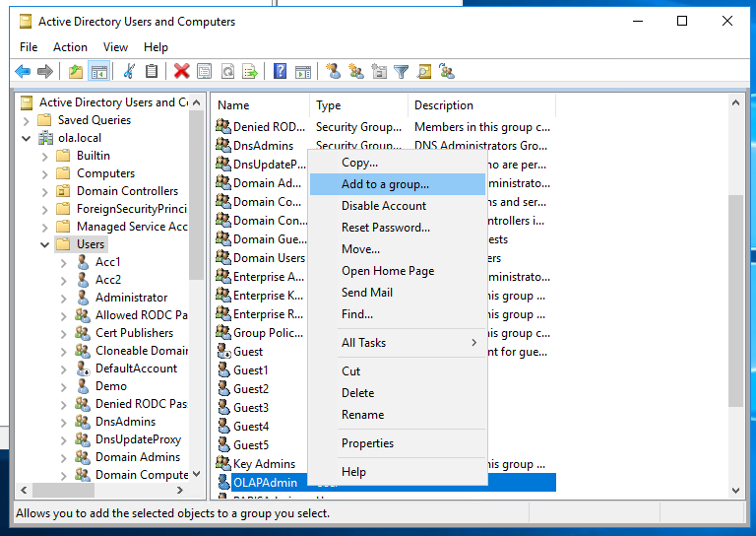Click tree pane vertical scrollbar up arrow
756x536 pixels.
(196, 102)
